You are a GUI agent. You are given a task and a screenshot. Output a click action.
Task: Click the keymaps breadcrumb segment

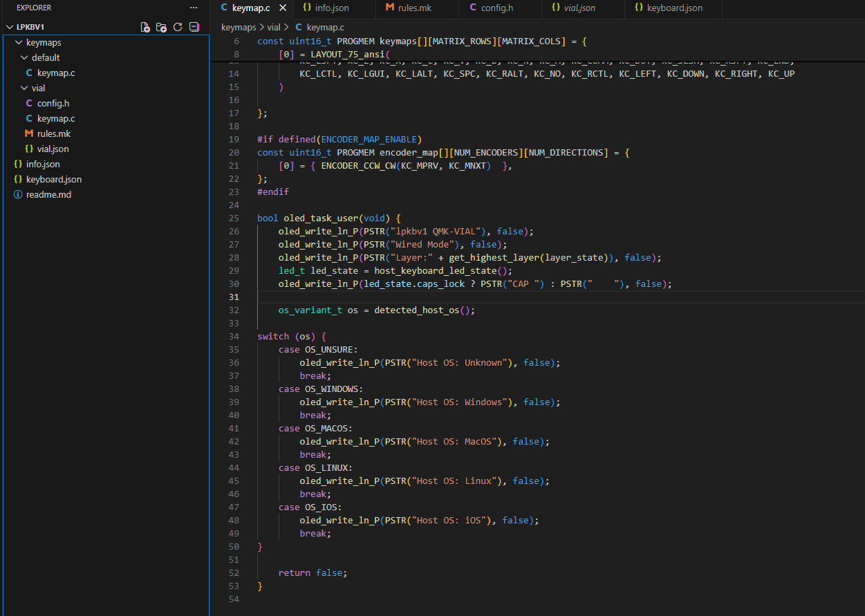(x=238, y=28)
